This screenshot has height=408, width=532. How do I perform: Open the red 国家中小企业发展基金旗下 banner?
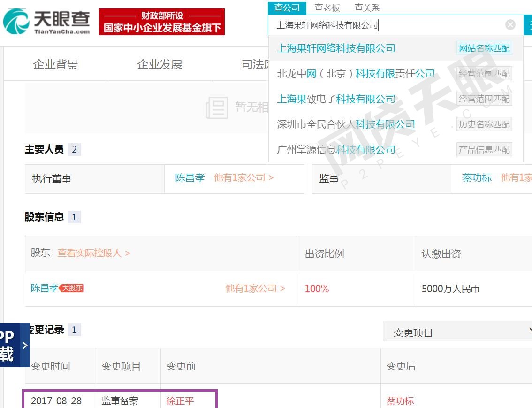[x=162, y=22]
